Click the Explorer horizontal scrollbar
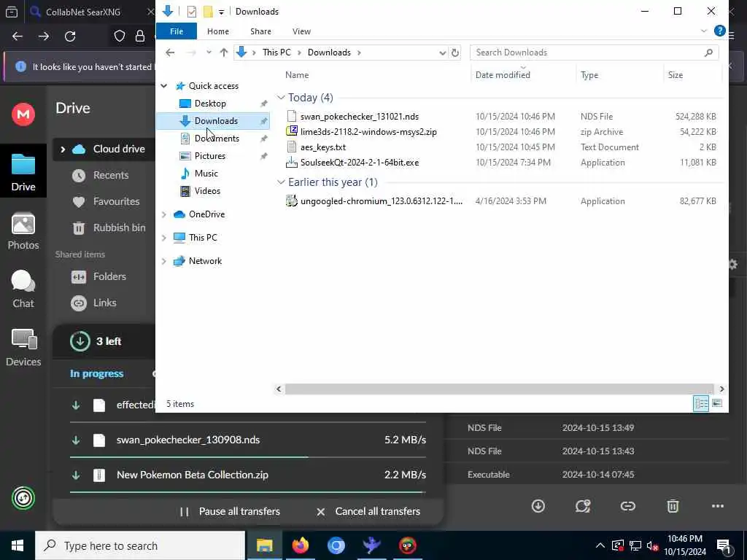 click(x=499, y=389)
